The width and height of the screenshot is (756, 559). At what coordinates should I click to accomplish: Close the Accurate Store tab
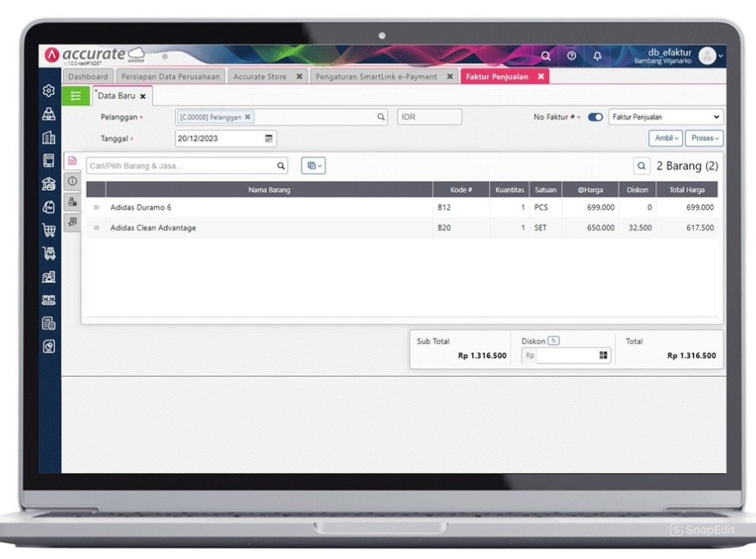pyautogui.click(x=299, y=76)
